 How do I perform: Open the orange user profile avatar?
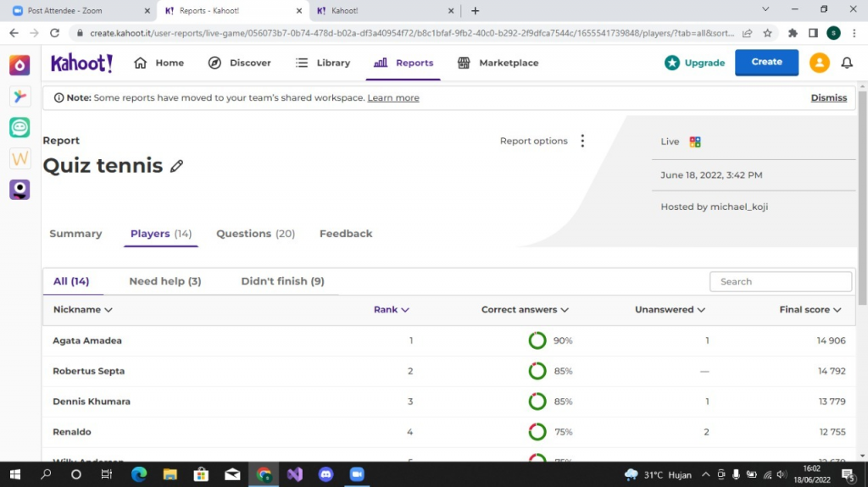820,63
